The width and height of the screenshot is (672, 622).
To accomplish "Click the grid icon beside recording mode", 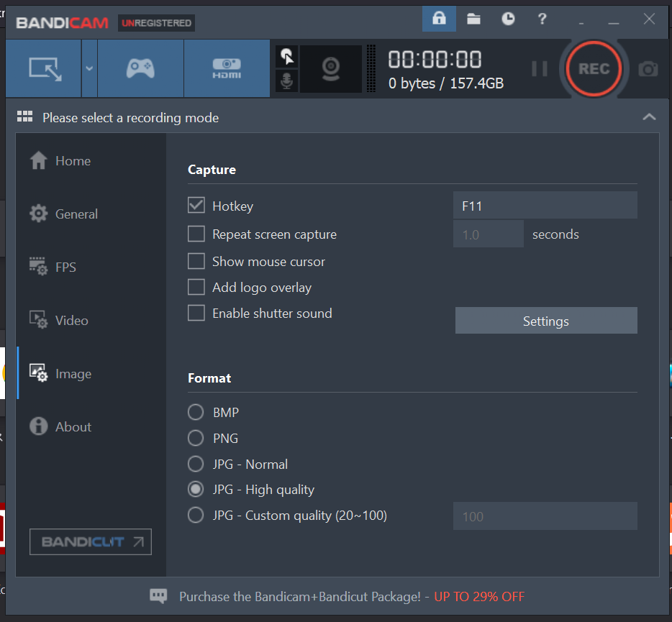I will pyautogui.click(x=25, y=116).
